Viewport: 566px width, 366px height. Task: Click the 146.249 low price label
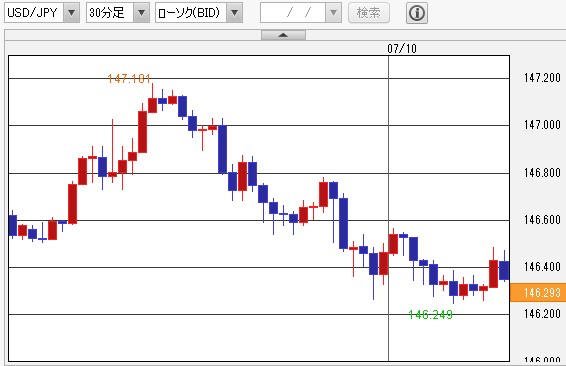click(431, 315)
